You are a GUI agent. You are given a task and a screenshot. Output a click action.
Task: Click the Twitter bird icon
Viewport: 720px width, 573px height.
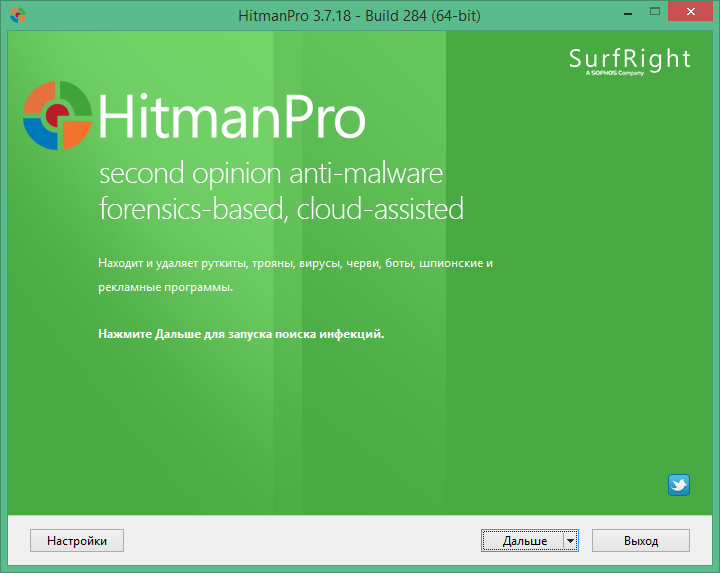point(679,485)
